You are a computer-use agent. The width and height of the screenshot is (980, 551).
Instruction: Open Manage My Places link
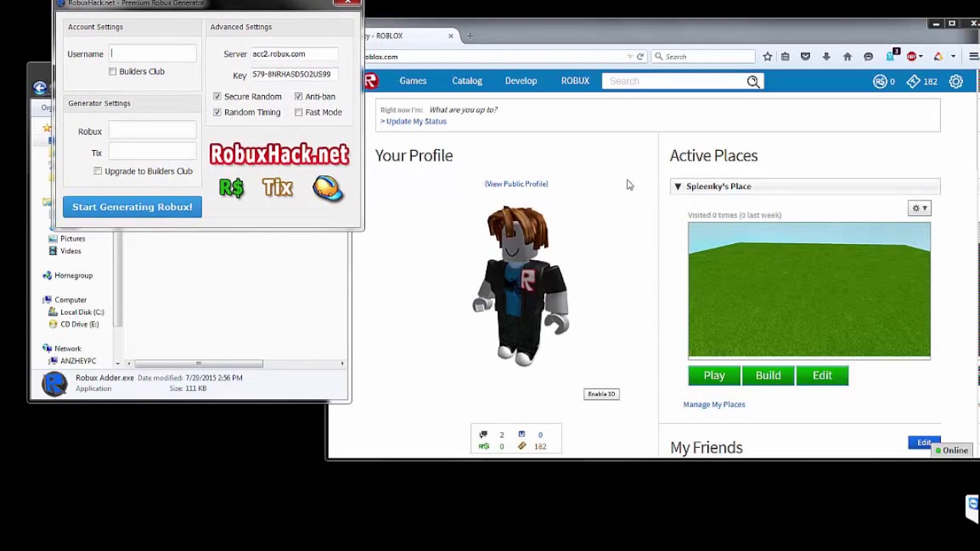[714, 405]
